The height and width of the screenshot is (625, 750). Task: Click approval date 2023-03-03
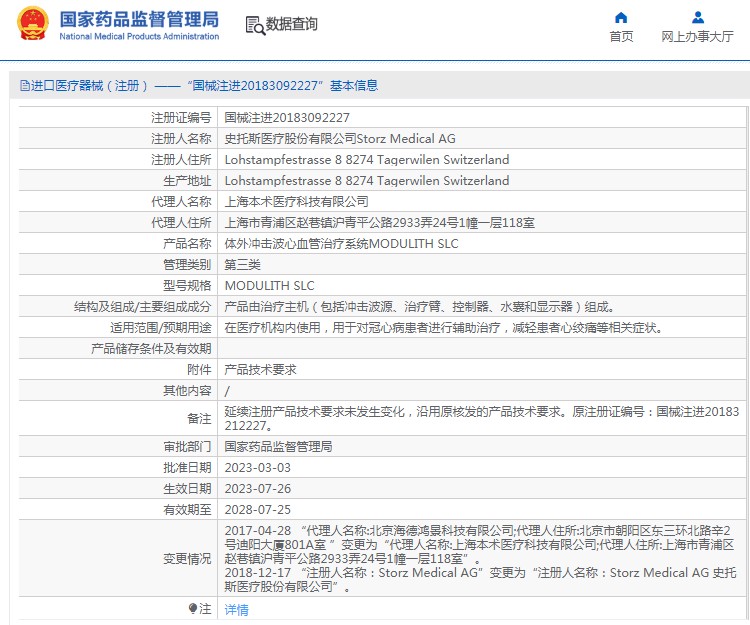pos(257,468)
